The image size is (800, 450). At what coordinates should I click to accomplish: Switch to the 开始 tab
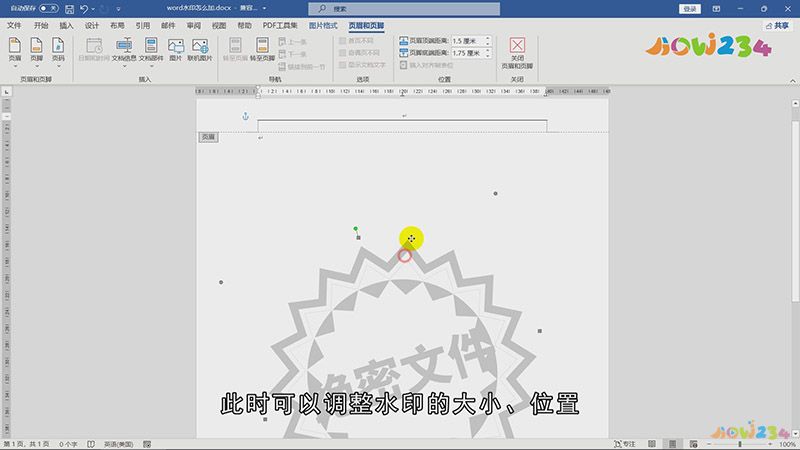pos(41,26)
